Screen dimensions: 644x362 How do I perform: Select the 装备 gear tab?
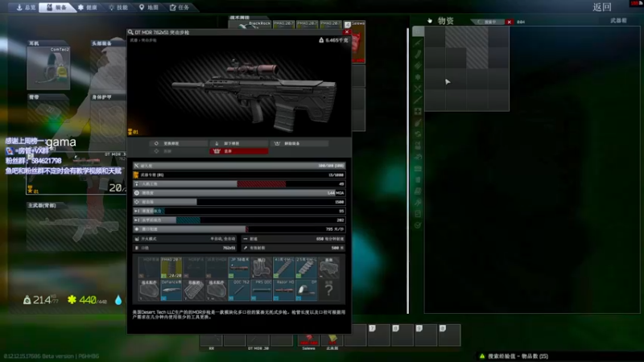[56, 7]
